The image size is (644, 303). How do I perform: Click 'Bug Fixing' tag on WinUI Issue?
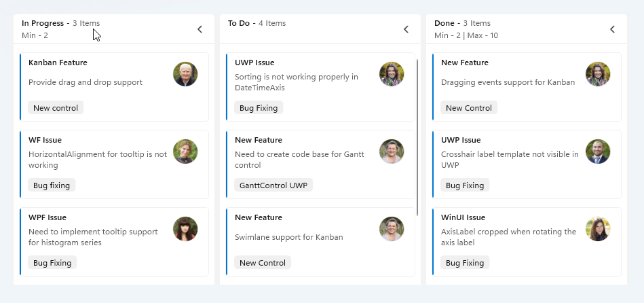point(465,263)
